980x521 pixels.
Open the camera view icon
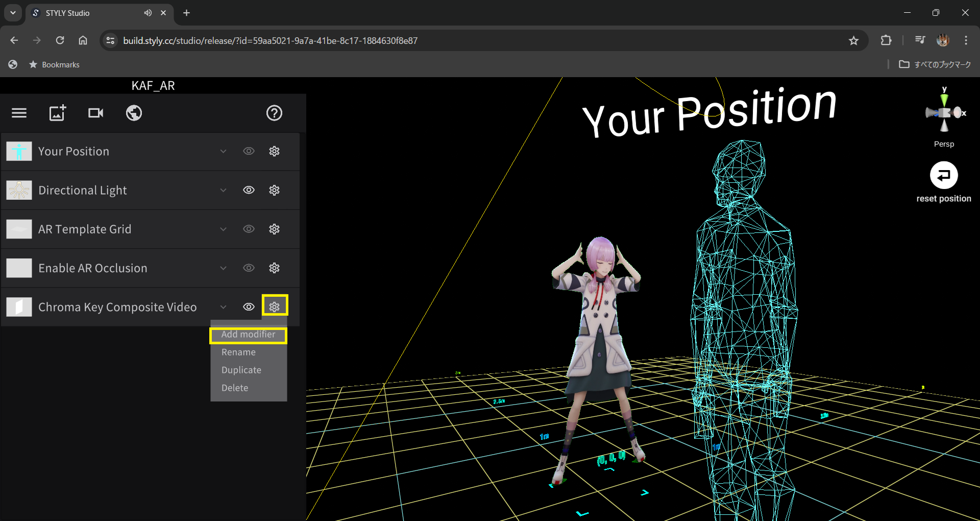click(95, 113)
